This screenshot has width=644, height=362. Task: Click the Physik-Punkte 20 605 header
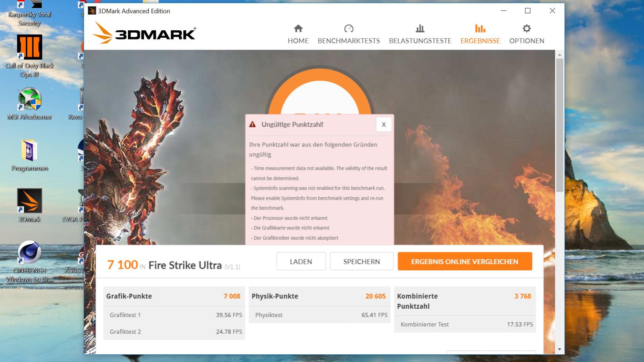click(x=320, y=296)
